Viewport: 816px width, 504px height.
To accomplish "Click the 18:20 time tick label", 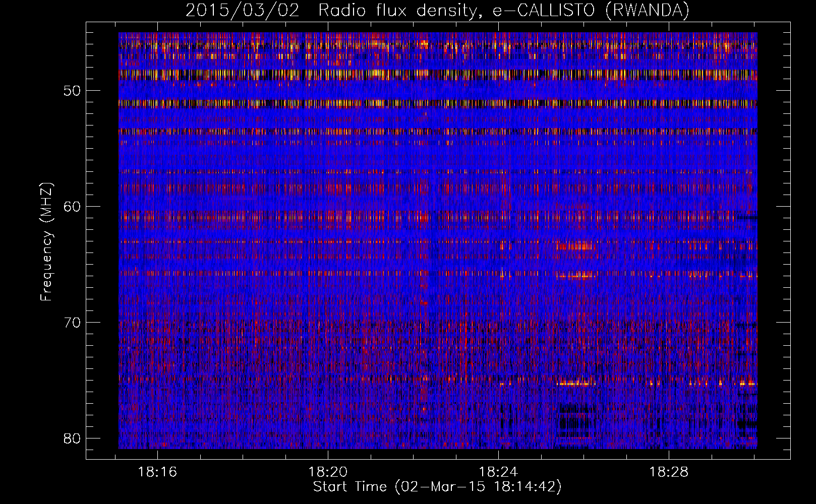I will [x=328, y=472].
